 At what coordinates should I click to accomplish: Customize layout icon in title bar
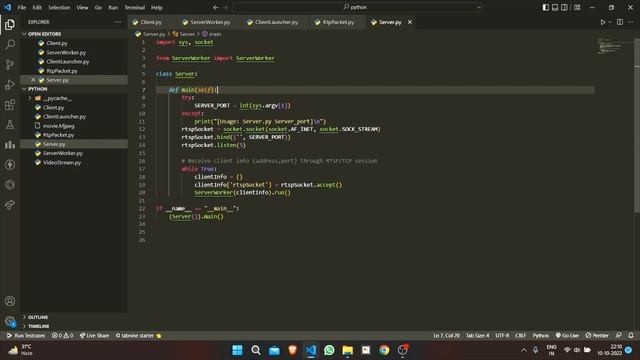[x=577, y=7]
